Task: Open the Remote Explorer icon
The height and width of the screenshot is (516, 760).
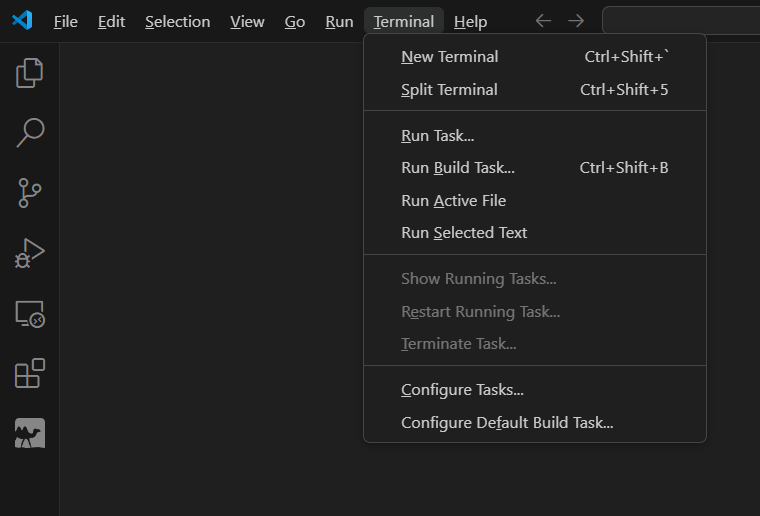Action: pyautogui.click(x=30, y=314)
